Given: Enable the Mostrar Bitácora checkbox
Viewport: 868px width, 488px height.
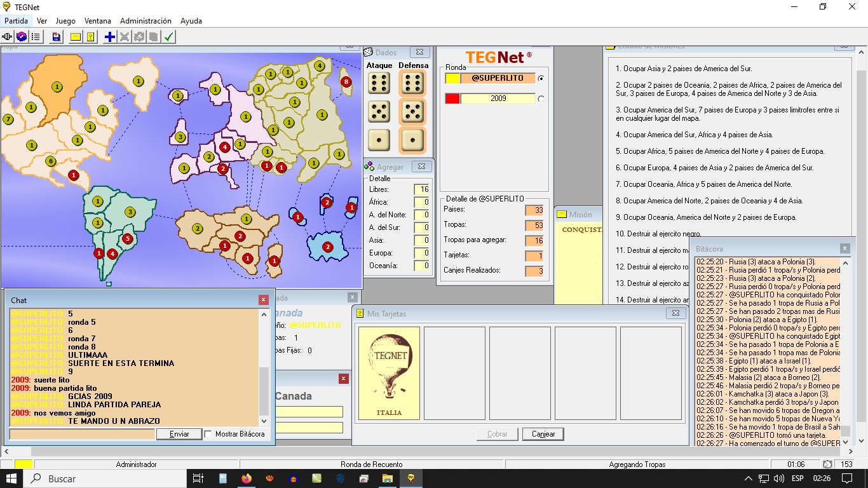Looking at the screenshot, I should pyautogui.click(x=208, y=434).
